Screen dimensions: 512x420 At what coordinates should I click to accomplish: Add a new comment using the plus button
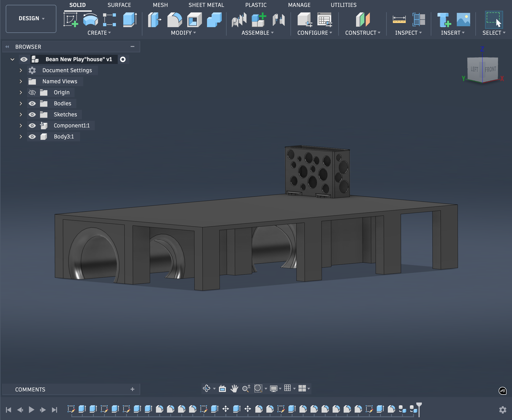point(132,389)
